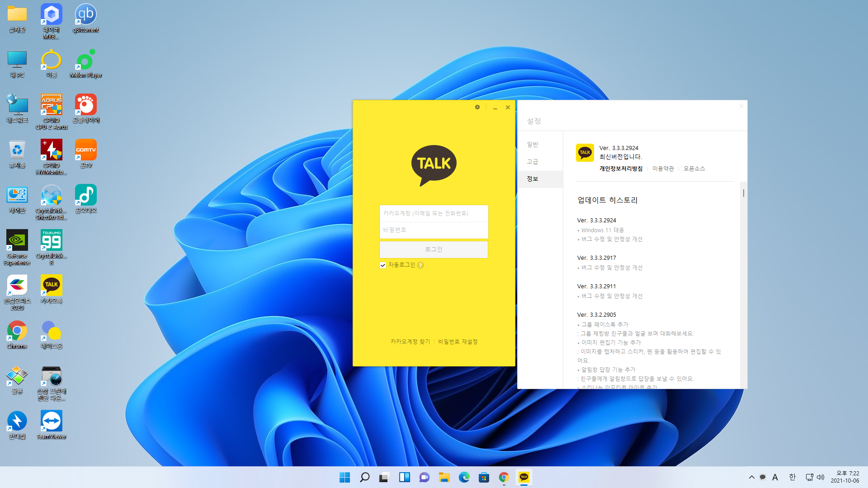Image resolution: width=868 pixels, height=488 pixels.
Task: Toggle the 한 Korean IME indicator
Action: [792, 477]
